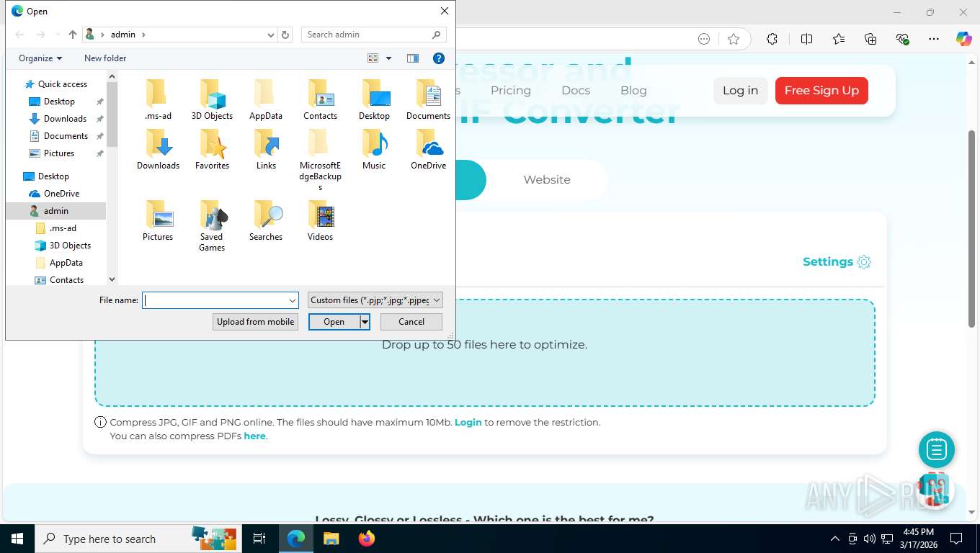980x553 pixels.
Task: Select Desktop under Quick access
Action: tap(59, 102)
